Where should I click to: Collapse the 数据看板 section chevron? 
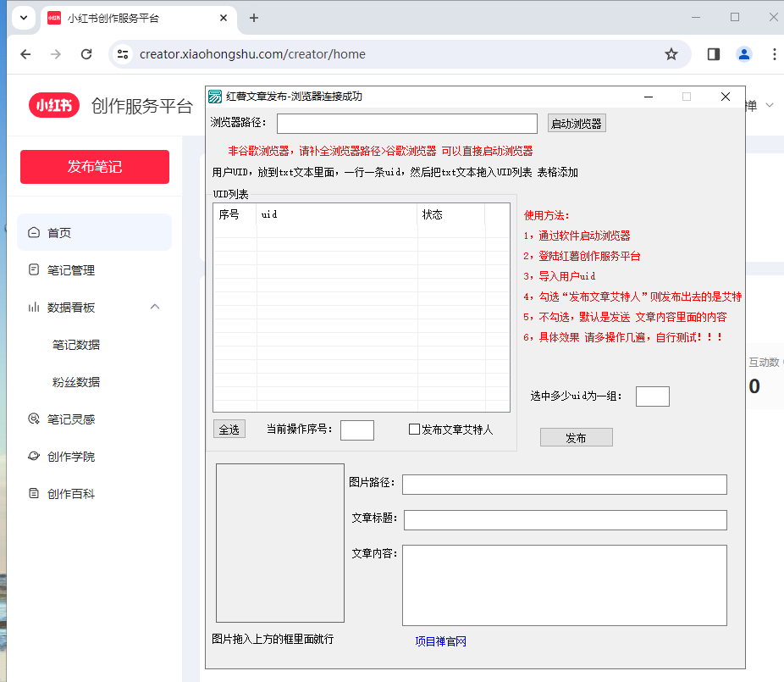tap(155, 307)
